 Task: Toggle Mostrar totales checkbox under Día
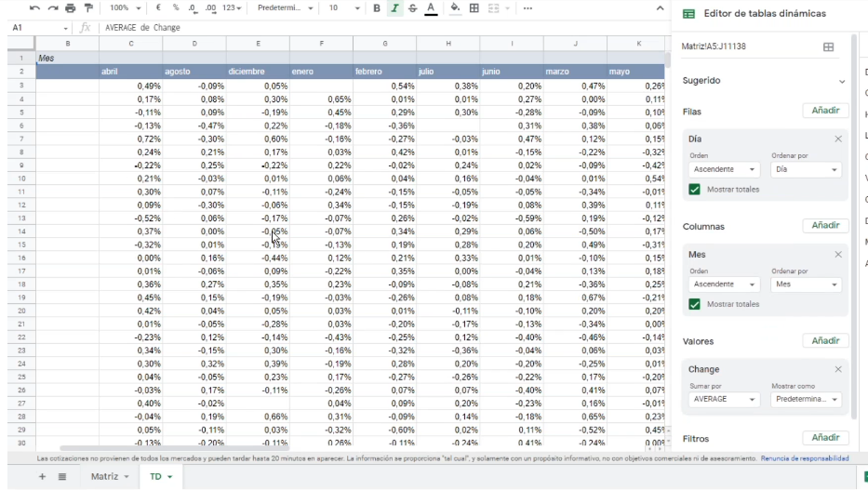click(694, 189)
